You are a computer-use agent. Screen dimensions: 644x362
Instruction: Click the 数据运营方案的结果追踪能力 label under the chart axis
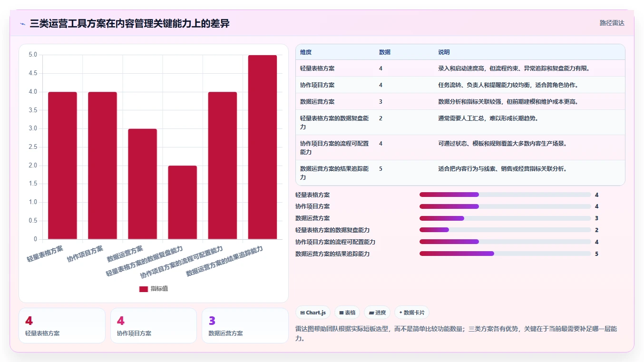(x=224, y=261)
